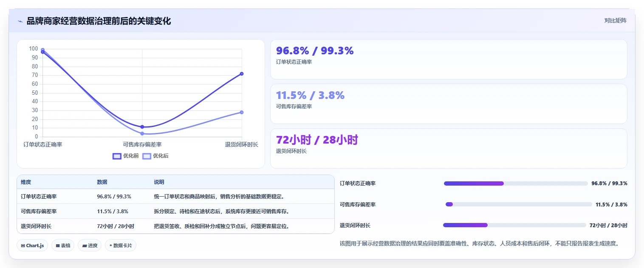This screenshot has height=268, width=644.
Task: Click the Chart.js chip icon
Action: 23,245
